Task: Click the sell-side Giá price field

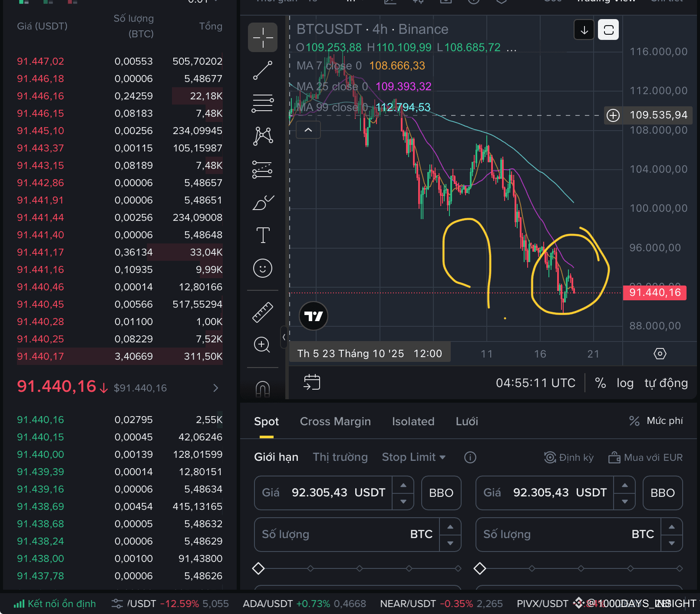Action: coord(545,493)
